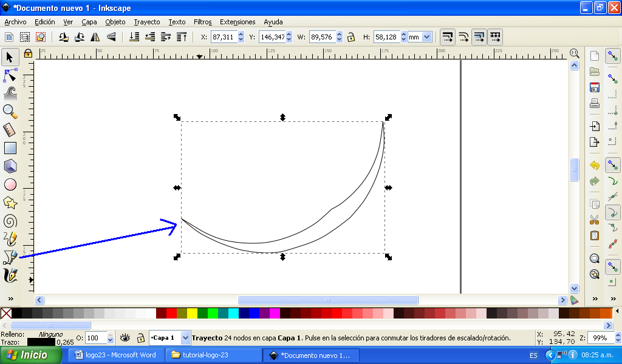The image size is (622, 364).
Task: Select the Node edit tool
Action: tap(10, 75)
